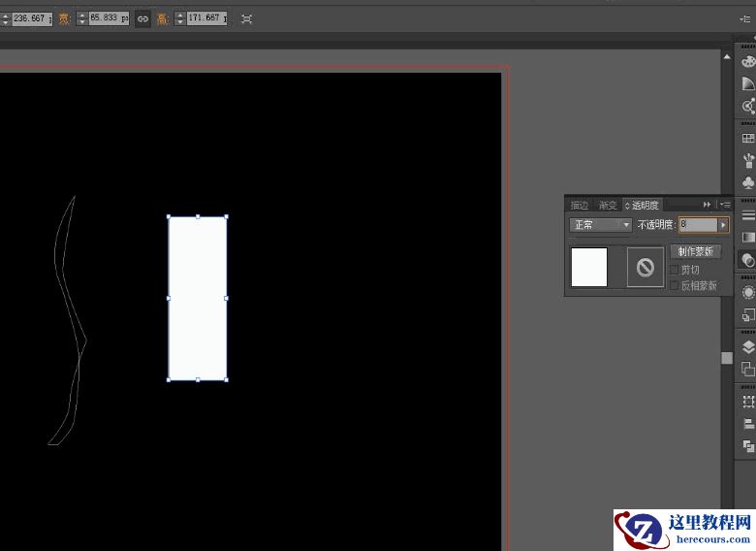Open the opacity slider arrow
The width and height of the screenshot is (756, 551).
click(x=723, y=225)
